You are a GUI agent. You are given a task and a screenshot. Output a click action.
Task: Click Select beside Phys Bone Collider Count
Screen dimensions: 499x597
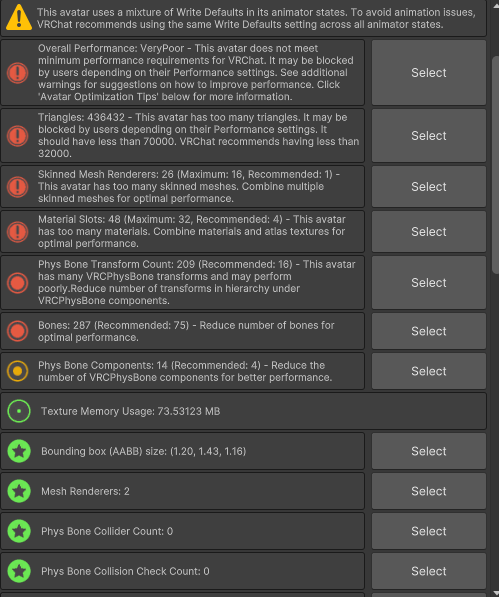coord(429,531)
